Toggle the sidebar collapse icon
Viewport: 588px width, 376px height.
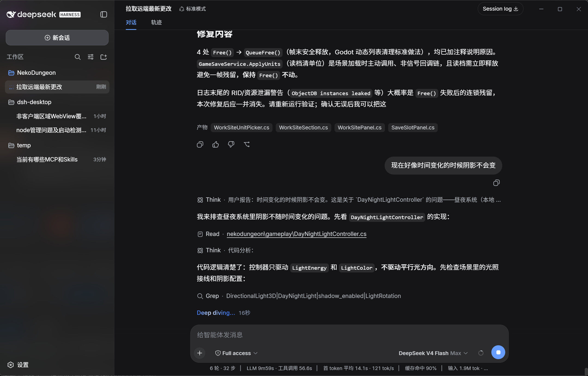[103, 14]
